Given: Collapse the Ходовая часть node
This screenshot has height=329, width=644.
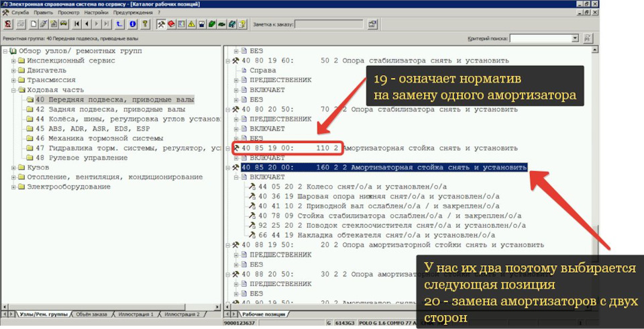Looking at the screenshot, I should [13, 90].
